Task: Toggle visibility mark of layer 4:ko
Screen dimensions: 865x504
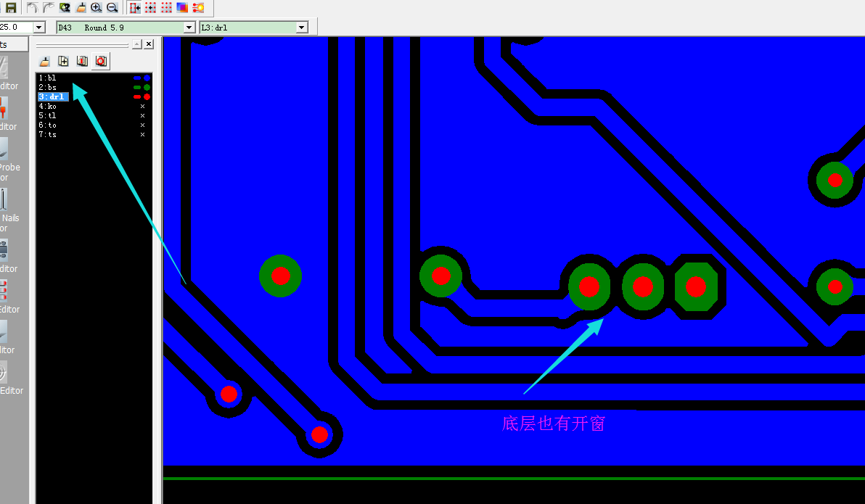Action: pos(142,107)
